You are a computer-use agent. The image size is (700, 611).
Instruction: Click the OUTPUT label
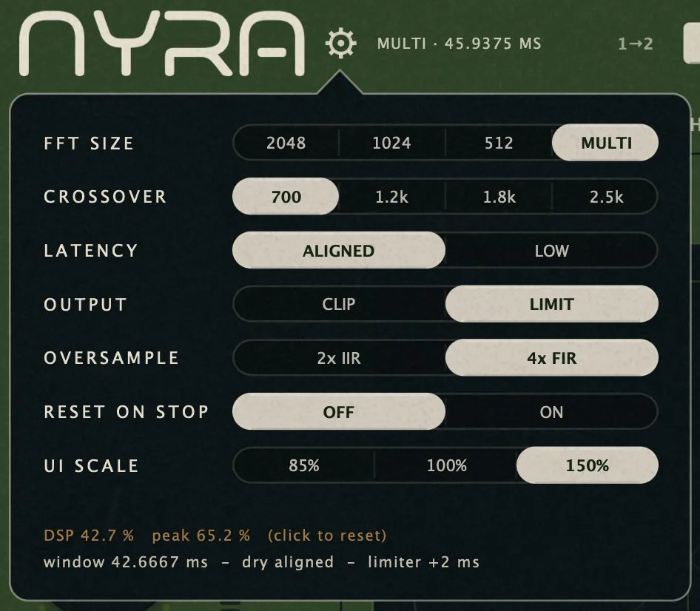[x=85, y=304]
